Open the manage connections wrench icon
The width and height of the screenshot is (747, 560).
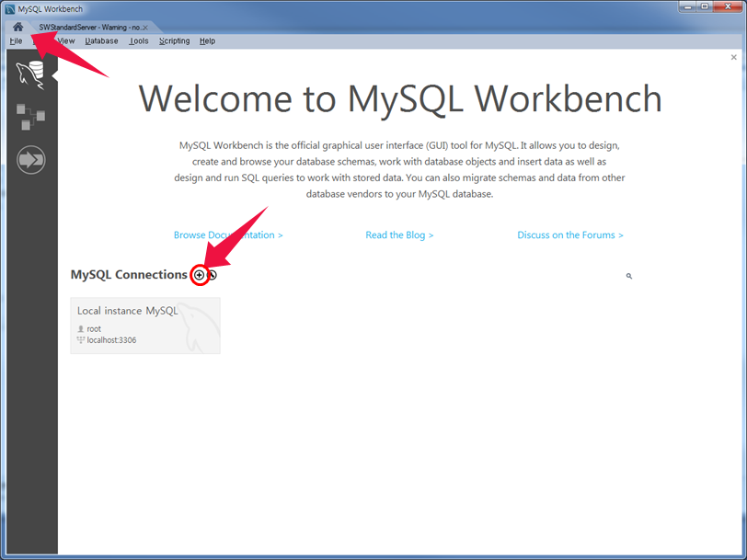click(212, 275)
